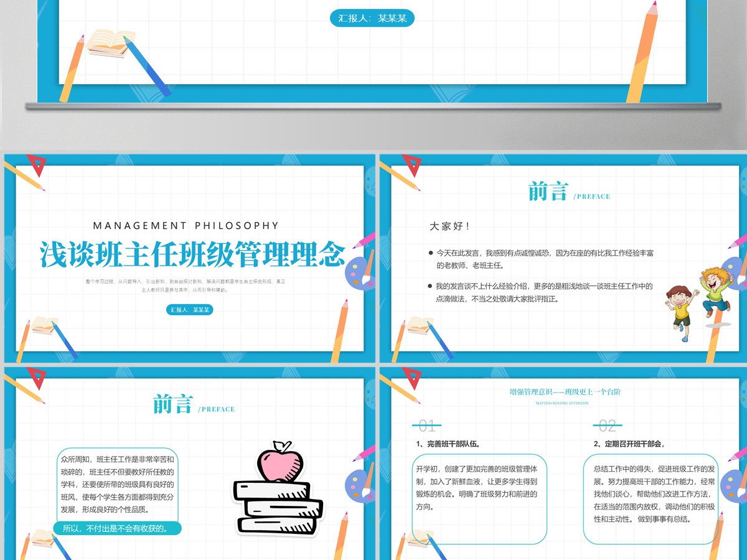This screenshot has height=560, width=747.
Task: Select the 2、定期召开班干部会 subheading
Action: click(629, 444)
